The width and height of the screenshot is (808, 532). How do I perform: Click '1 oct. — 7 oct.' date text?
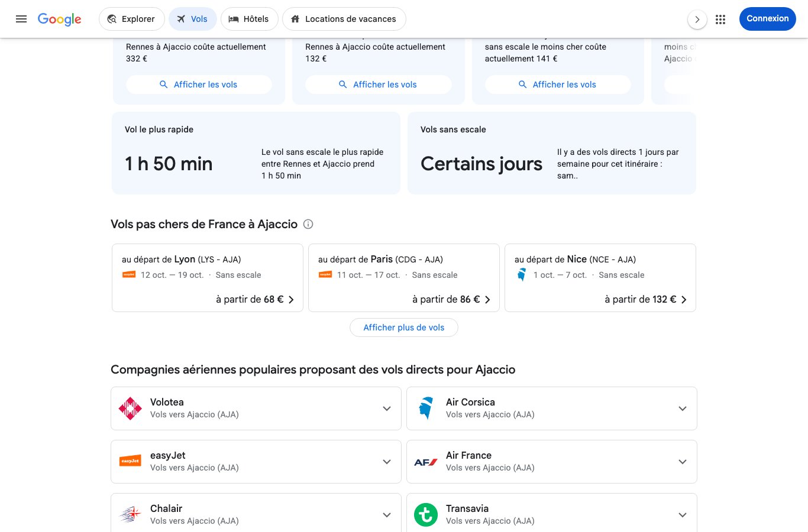pos(560,275)
